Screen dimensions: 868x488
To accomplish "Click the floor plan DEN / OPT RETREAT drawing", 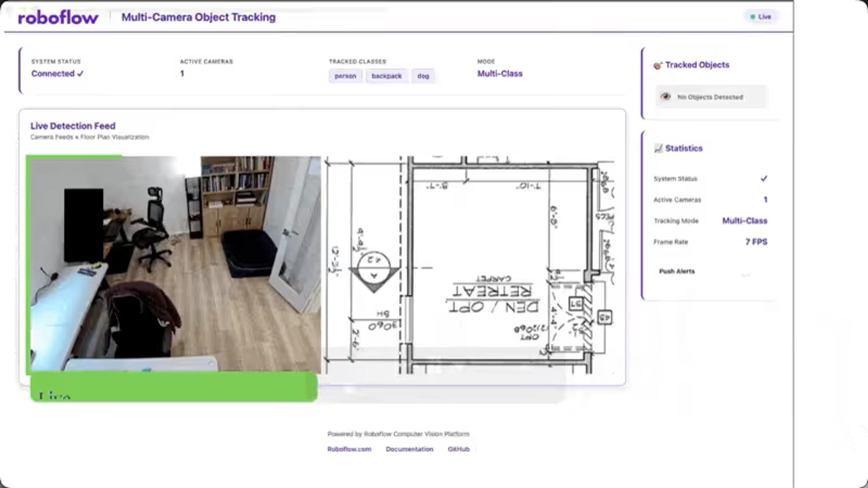I will pos(469,265).
